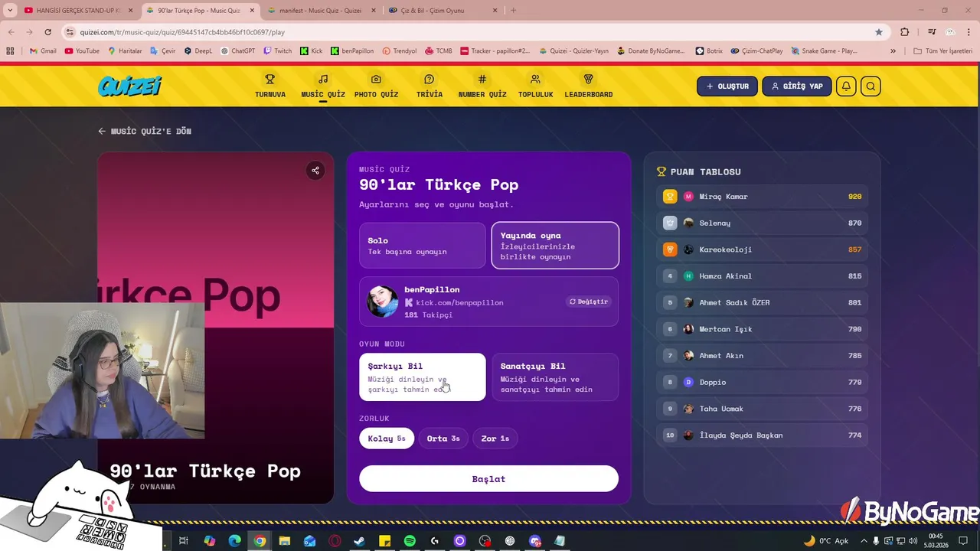This screenshot has height=551, width=980.
Task: Open Steam from taskbar
Action: pos(359,541)
